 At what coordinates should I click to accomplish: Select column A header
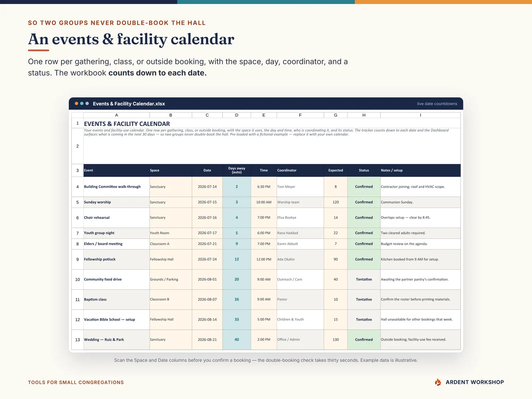116,115
